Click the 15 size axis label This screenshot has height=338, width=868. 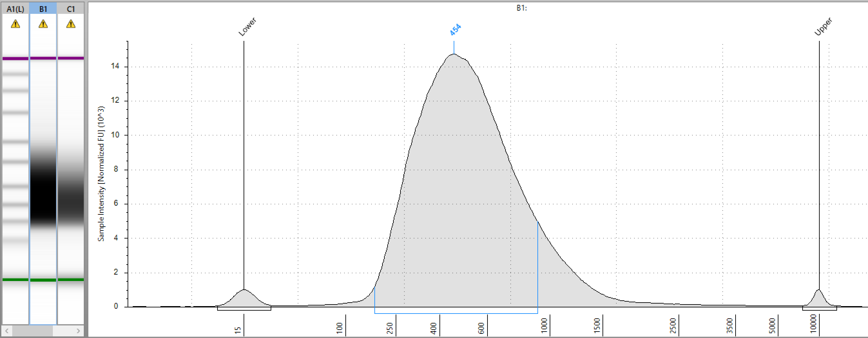pos(238,330)
